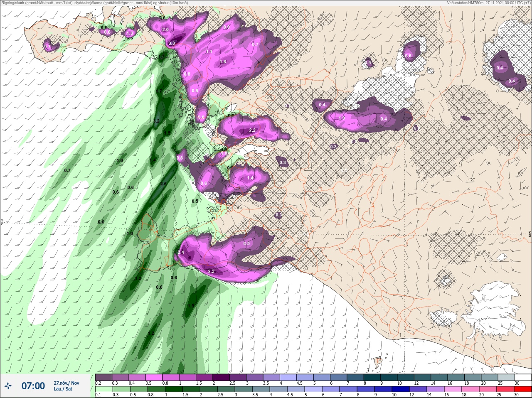532x398 pixels.
Task: Click the darkest purple swatch between 2 and 2.5, upper scale
Action: (x=221, y=377)
